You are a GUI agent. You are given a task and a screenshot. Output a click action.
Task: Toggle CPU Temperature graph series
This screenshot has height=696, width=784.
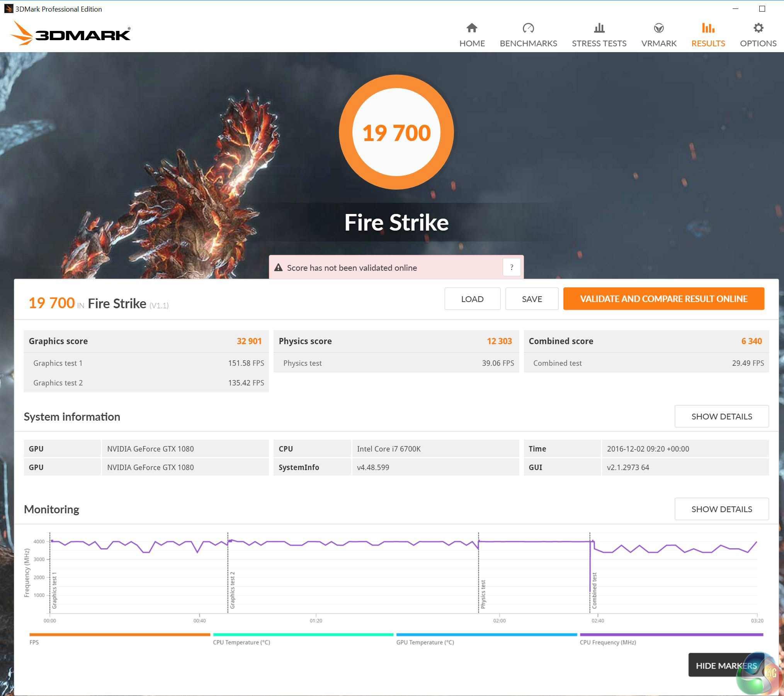pos(303,635)
